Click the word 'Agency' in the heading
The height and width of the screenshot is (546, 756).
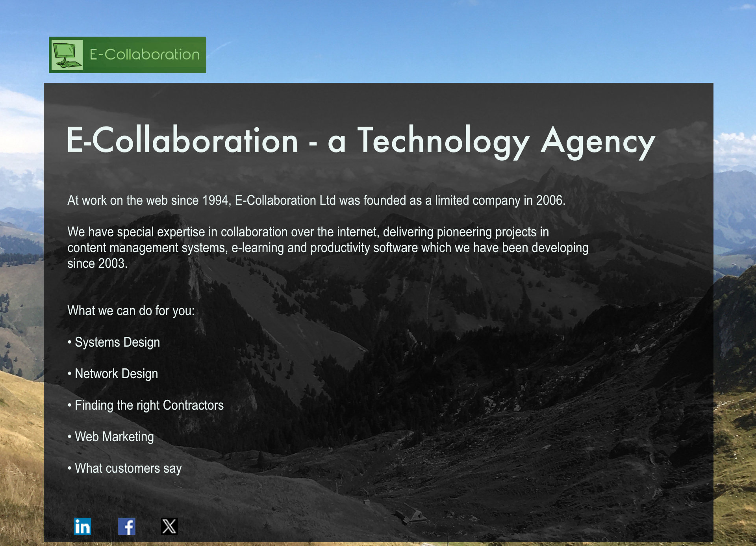[x=598, y=142]
